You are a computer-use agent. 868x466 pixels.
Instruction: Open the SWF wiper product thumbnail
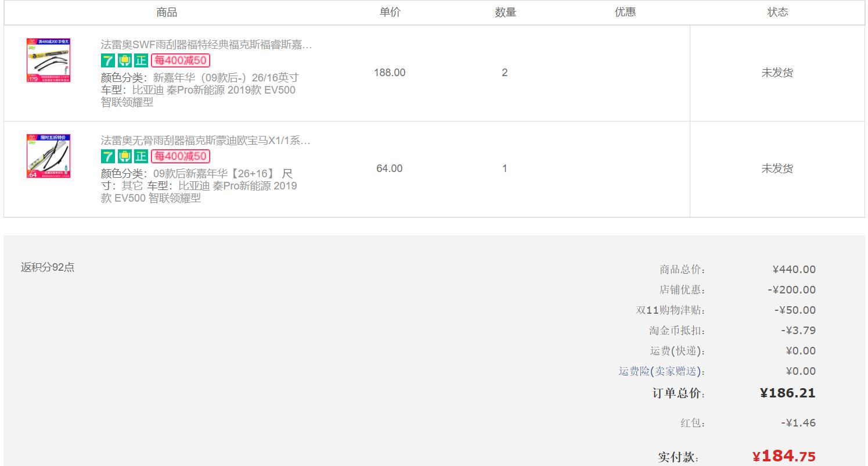point(49,60)
